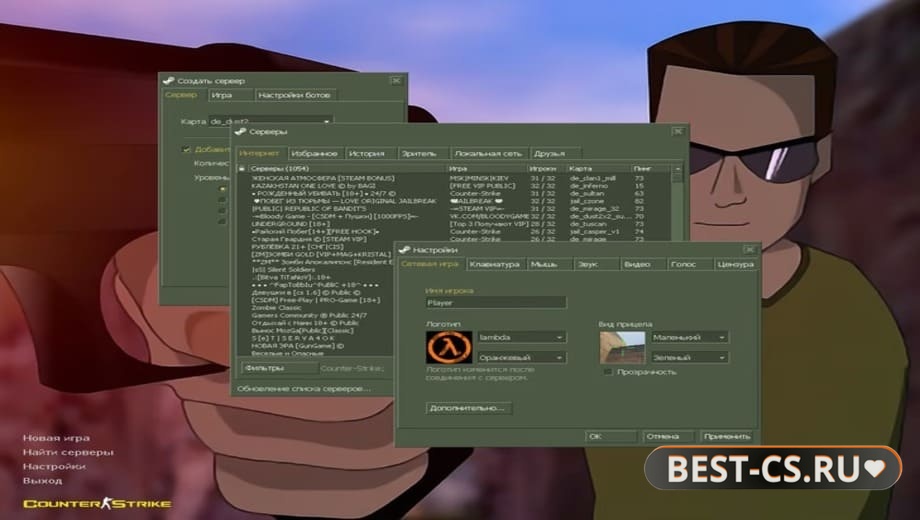Click Найти серверы in the main menu
The width and height of the screenshot is (920, 520).
coord(68,452)
